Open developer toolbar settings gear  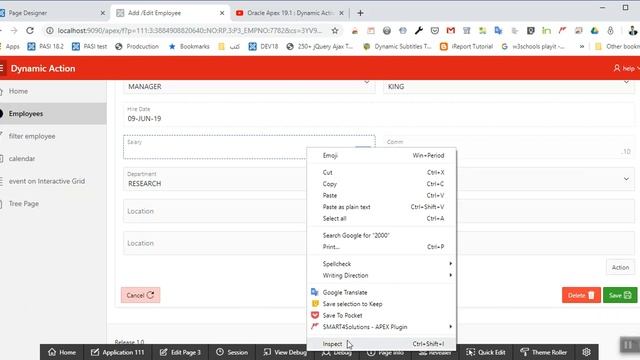pos(587,352)
